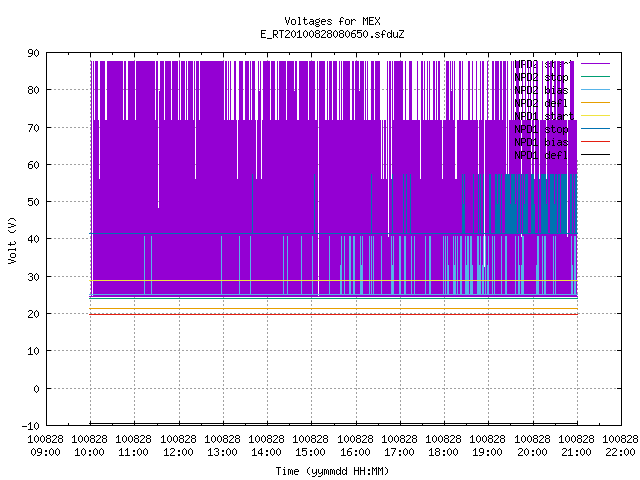Screen dimensions: 640x480
Task: Select the 'NPD1 bias' legend entry
Action: click(541, 142)
